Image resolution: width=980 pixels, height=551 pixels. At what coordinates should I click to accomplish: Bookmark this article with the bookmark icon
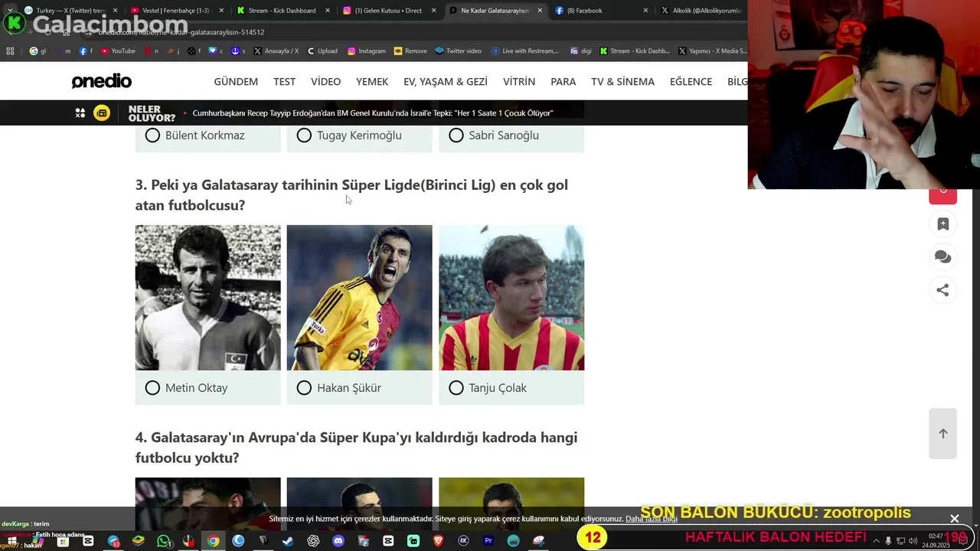point(943,224)
